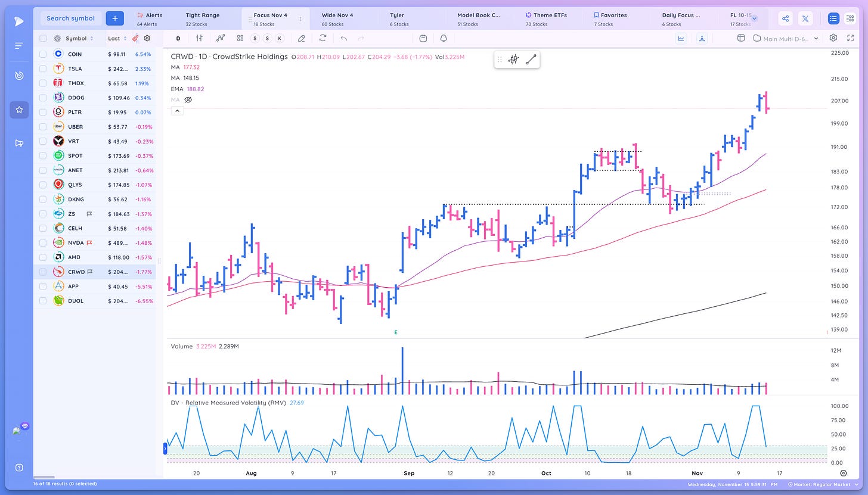Click the redo arrow
This screenshot has height=495, width=868.
(361, 38)
